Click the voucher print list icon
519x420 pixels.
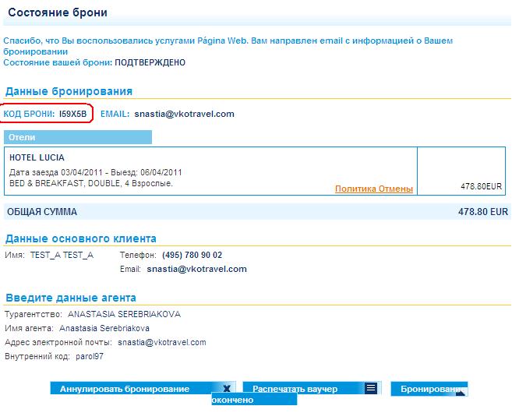click(x=371, y=388)
